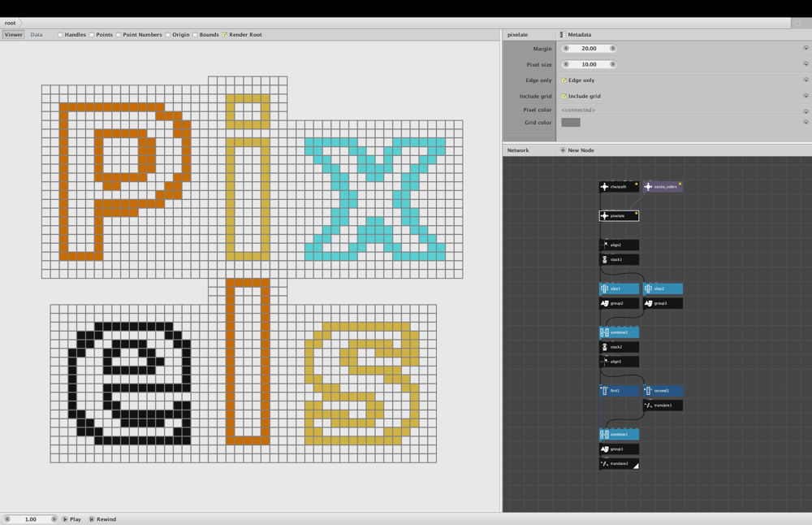Screen dimensions: 812x525
Task: Click the Pixel size value 10.00
Action: click(x=589, y=64)
